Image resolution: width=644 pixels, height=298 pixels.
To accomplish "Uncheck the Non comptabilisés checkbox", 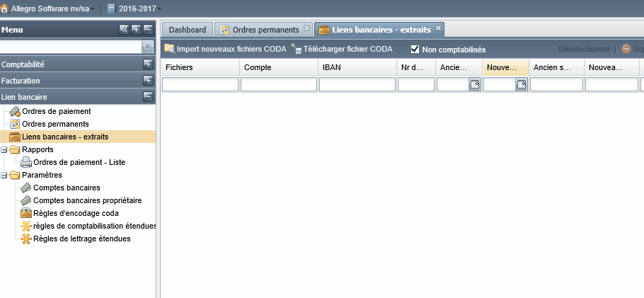I will 415,50.
